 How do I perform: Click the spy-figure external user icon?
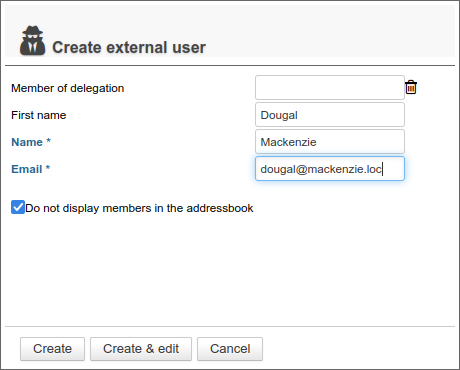[x=32, y=41]
